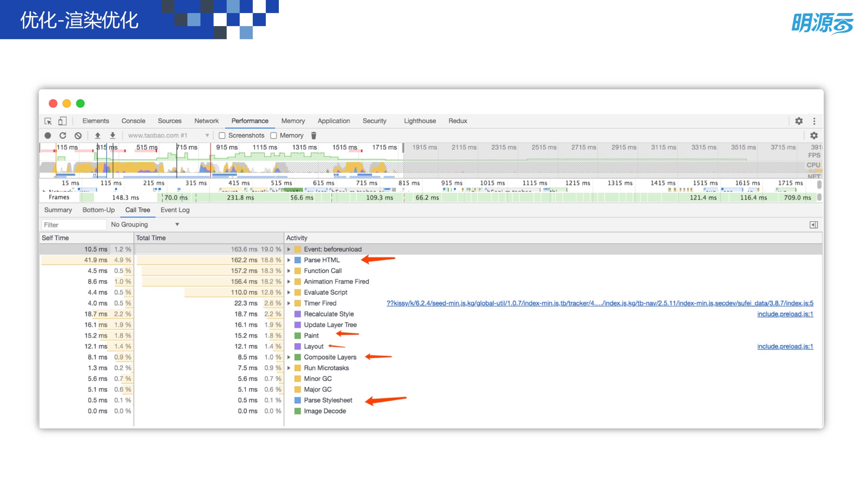Click the orange beforeunload category icon
The height and width of the screenshot is (489, 868).
298,249
